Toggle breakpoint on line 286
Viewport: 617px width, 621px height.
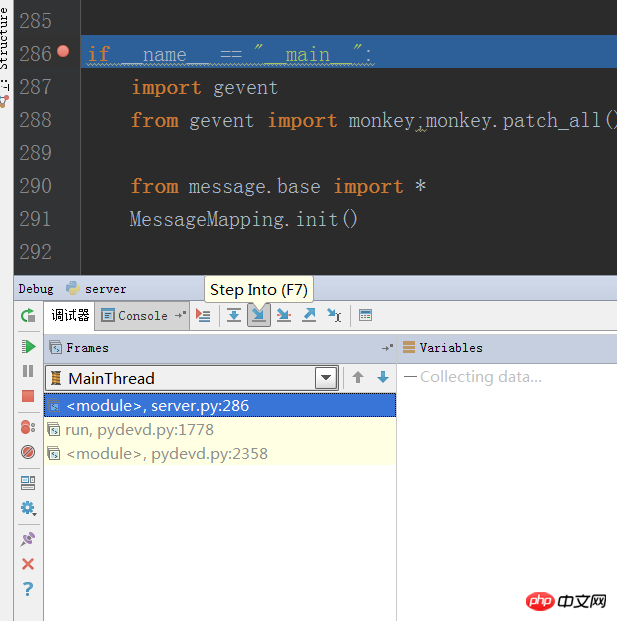[64, 52]
